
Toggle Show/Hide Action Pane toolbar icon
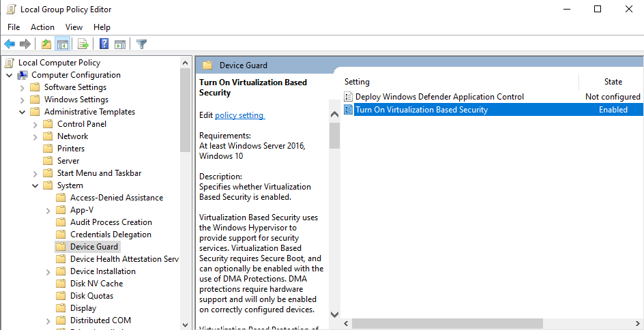pos(120,44)
